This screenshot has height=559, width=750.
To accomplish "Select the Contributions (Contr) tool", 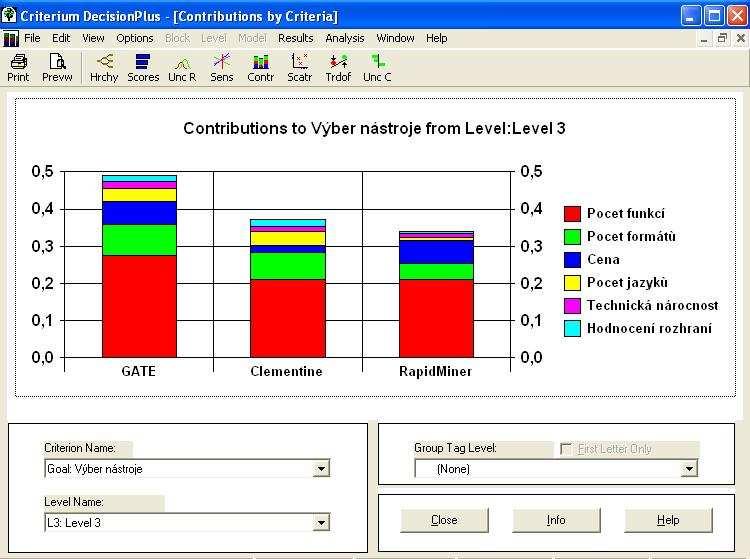I will tap(261, 68).
